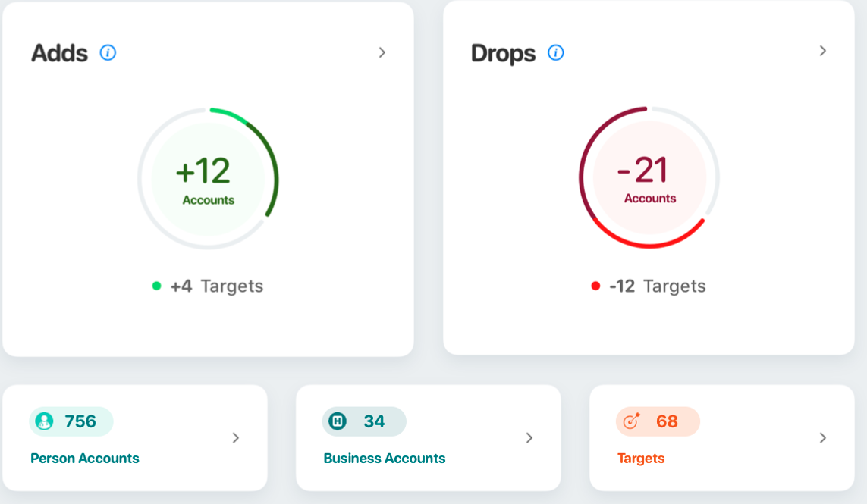Open Targets using its chevron arrow

[822, 437]
